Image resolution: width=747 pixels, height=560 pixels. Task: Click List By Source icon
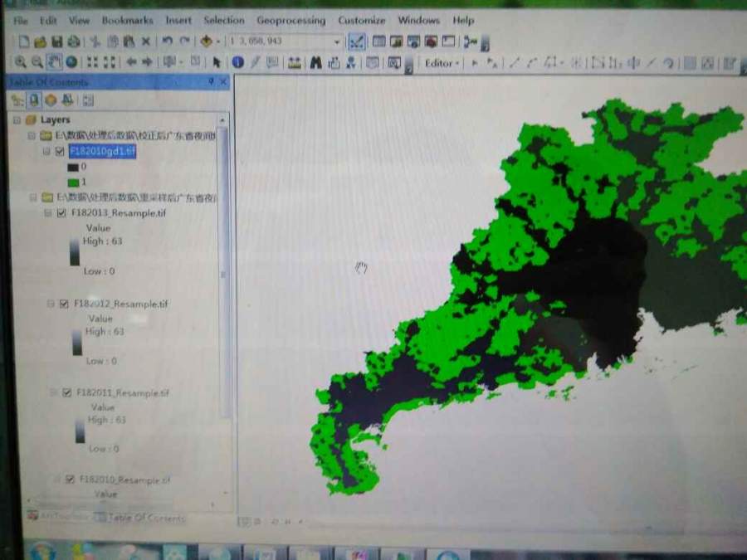34,100
